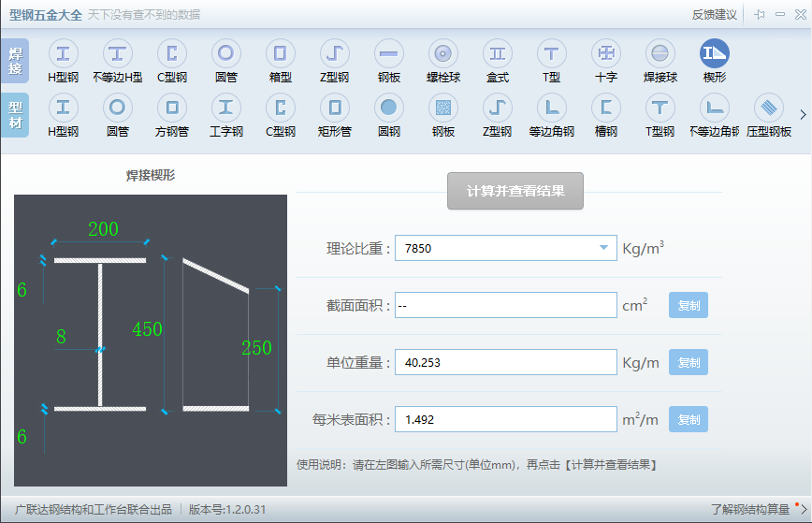Screen dimensions: 812x523
Task: Select profile C型钢 icon in second row
Action: click(x=280, y=108)
